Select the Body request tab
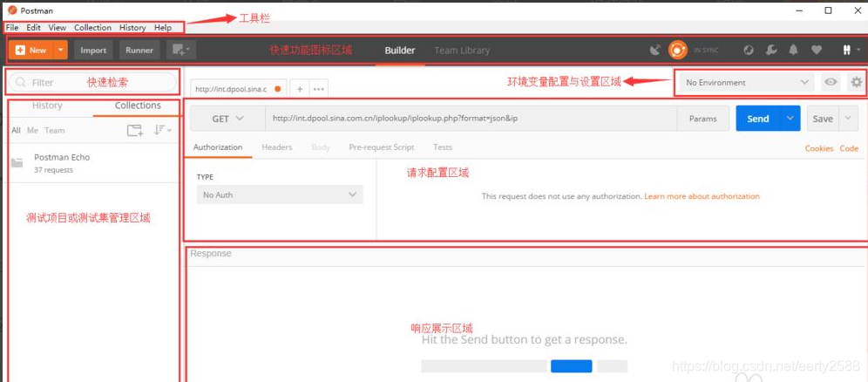This screenshot has width=868, height=382. (x=321, y=147)
